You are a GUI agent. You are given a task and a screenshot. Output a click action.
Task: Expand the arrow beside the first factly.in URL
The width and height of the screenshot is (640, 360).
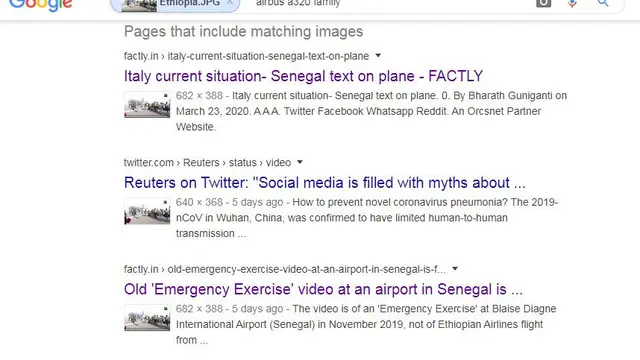(x=378, y=56)
